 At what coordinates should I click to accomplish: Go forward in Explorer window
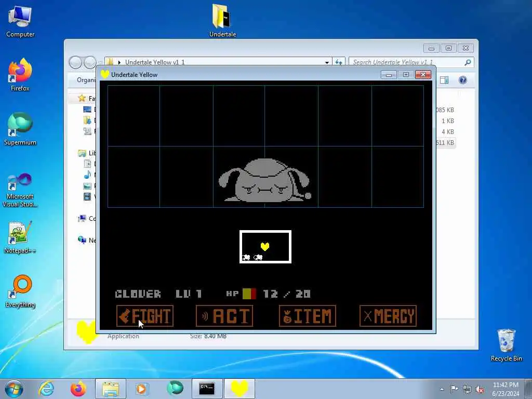pyautogui.click(x=90, y=62)
